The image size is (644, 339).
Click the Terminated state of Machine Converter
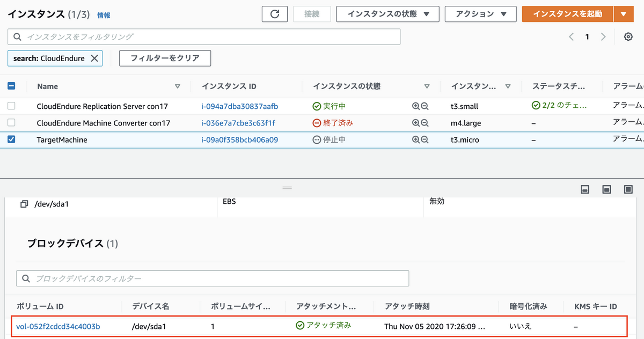333,123
